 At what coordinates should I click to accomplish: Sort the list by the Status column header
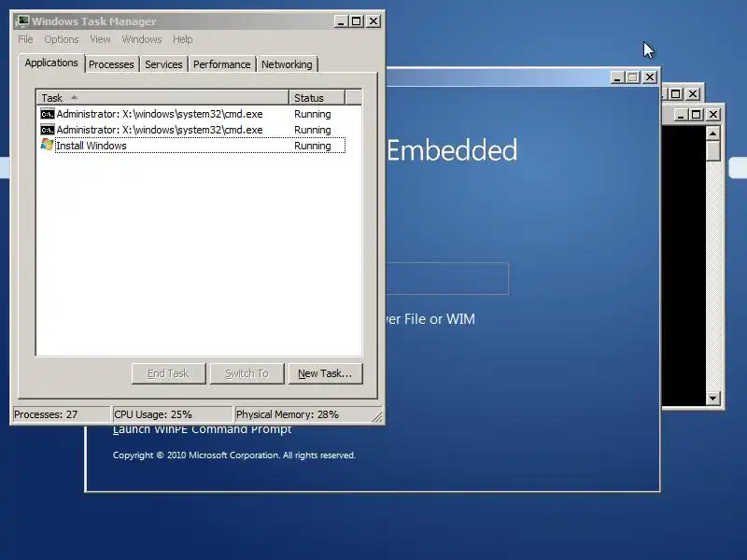click(x=317, y=98)
